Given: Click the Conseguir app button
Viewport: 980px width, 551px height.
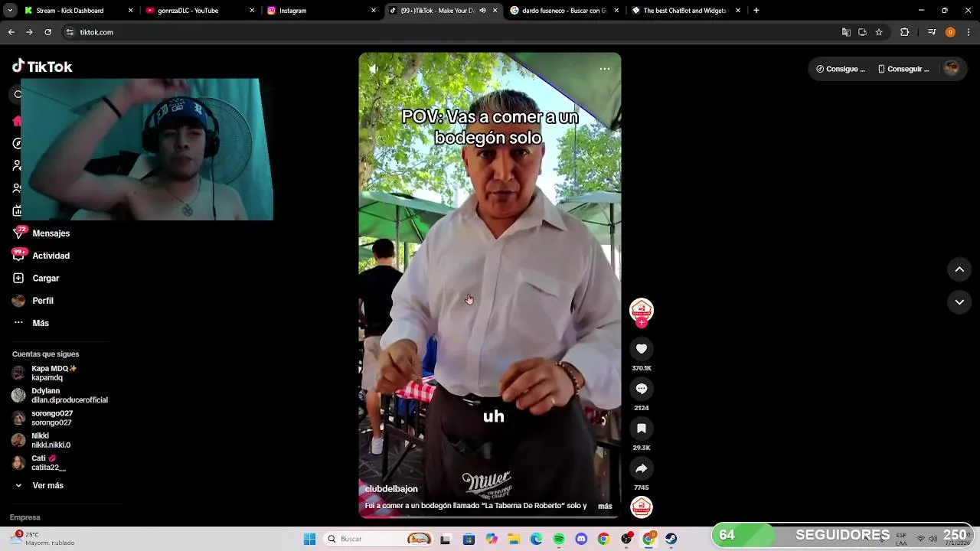Looking at the screenshot, I should click(903, 69).
